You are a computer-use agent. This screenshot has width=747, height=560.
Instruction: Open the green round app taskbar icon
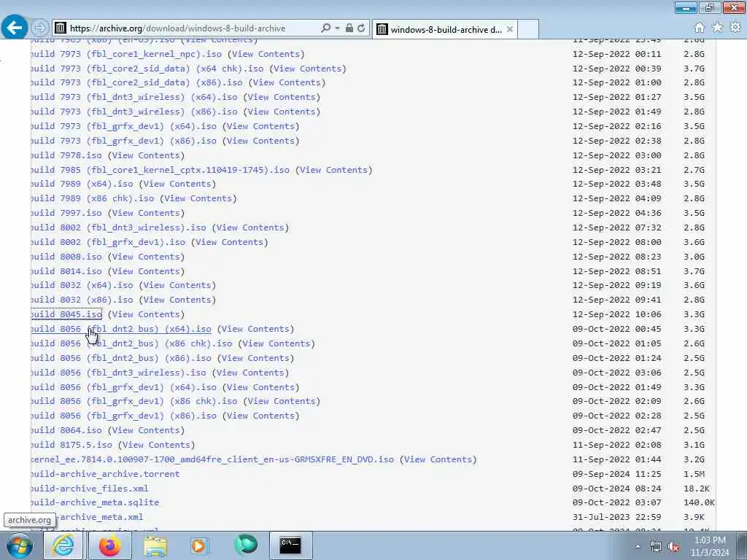tap(246, 545)
